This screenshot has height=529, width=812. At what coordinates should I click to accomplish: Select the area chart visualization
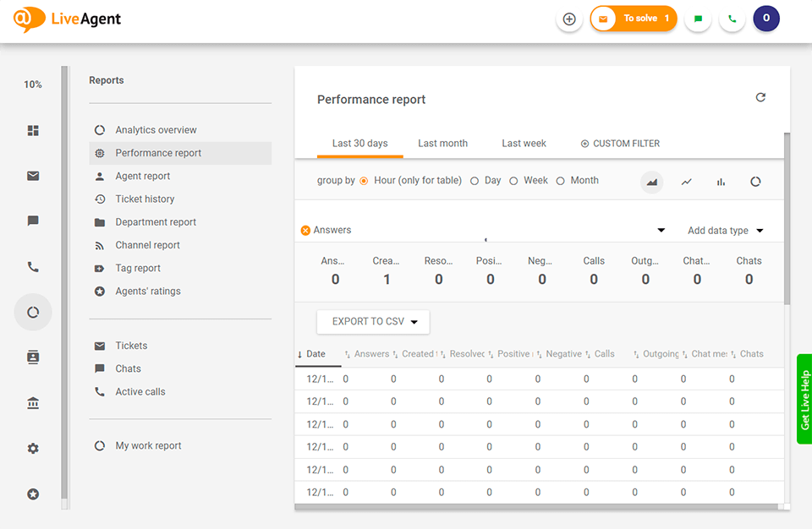click(651, 181)
